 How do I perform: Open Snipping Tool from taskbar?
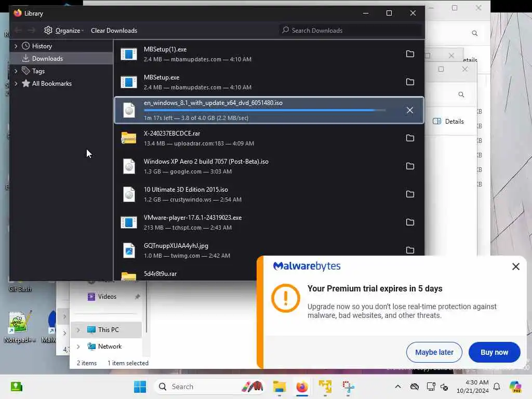click(348, 387)
